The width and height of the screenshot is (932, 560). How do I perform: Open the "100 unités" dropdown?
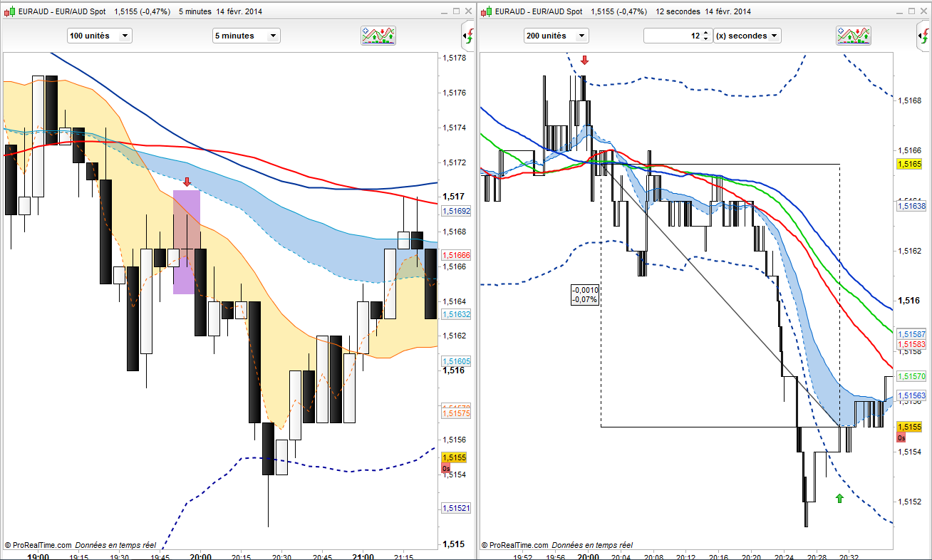(x=100, y=36)
